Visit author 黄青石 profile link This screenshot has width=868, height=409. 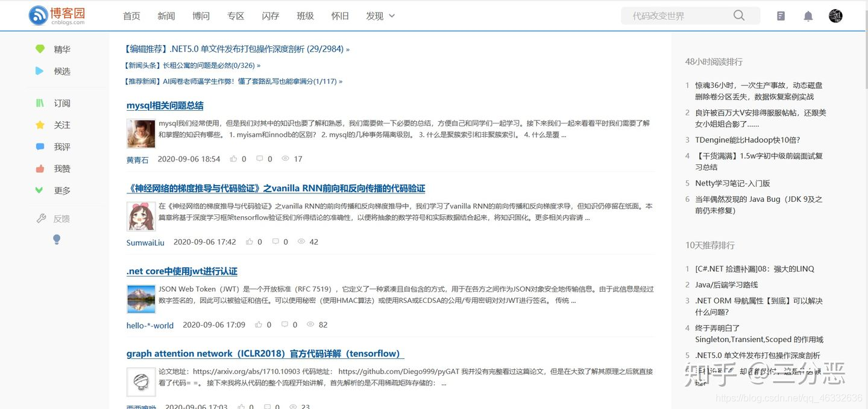point(137,160)
